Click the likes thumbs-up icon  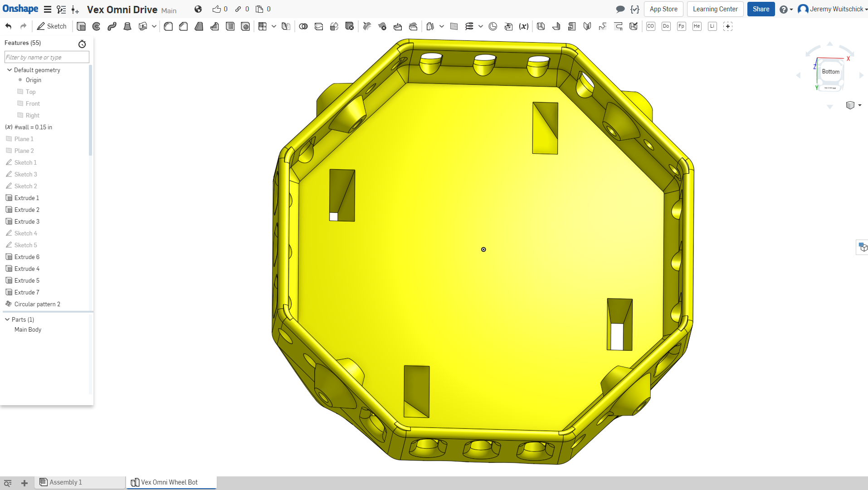[217, 9]
